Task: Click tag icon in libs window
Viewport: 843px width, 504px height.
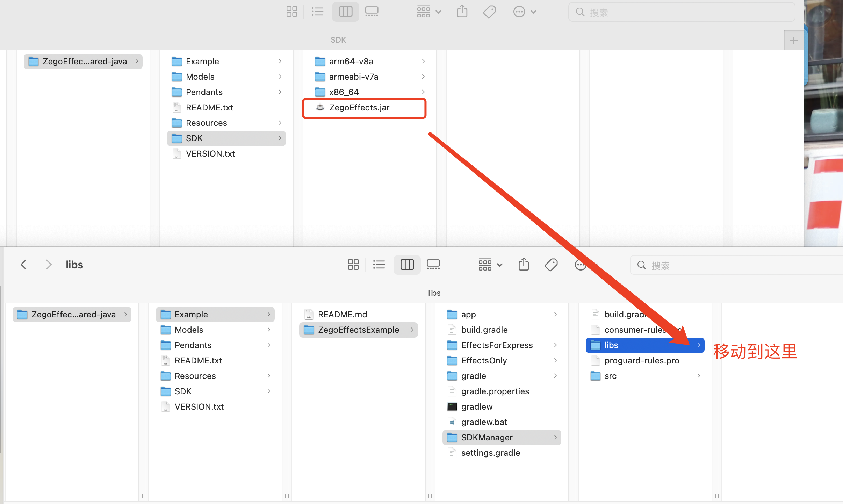Action: click(551, 265)
